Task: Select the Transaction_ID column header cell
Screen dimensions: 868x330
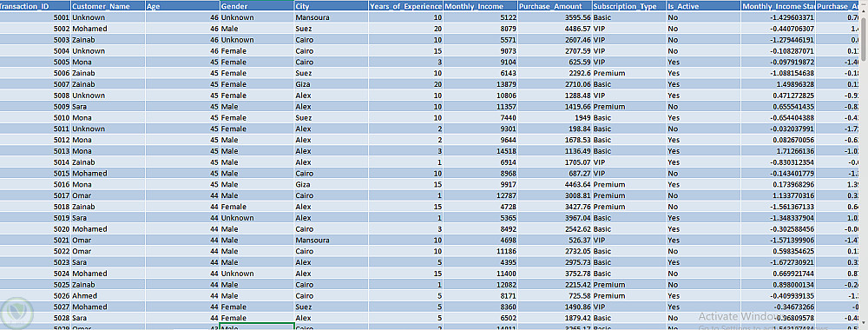Action: click(35, 6)
